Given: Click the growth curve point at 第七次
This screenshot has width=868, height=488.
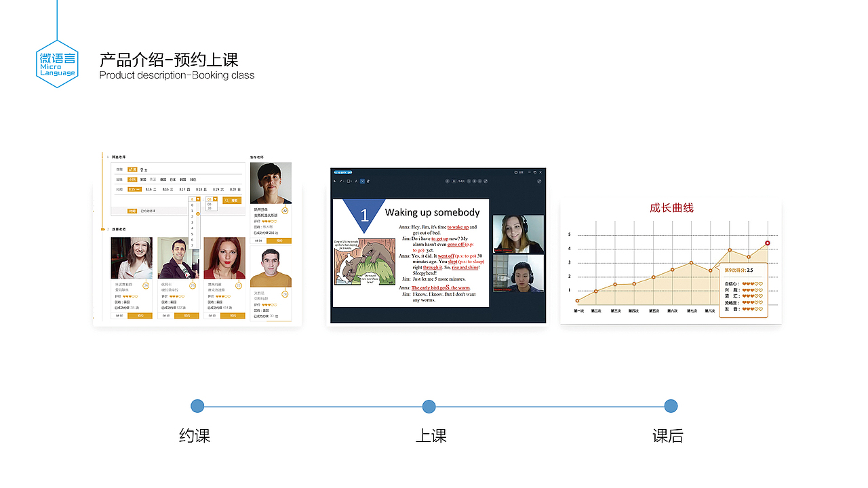Looking at the screenshot, I should [x=691, y=262].
